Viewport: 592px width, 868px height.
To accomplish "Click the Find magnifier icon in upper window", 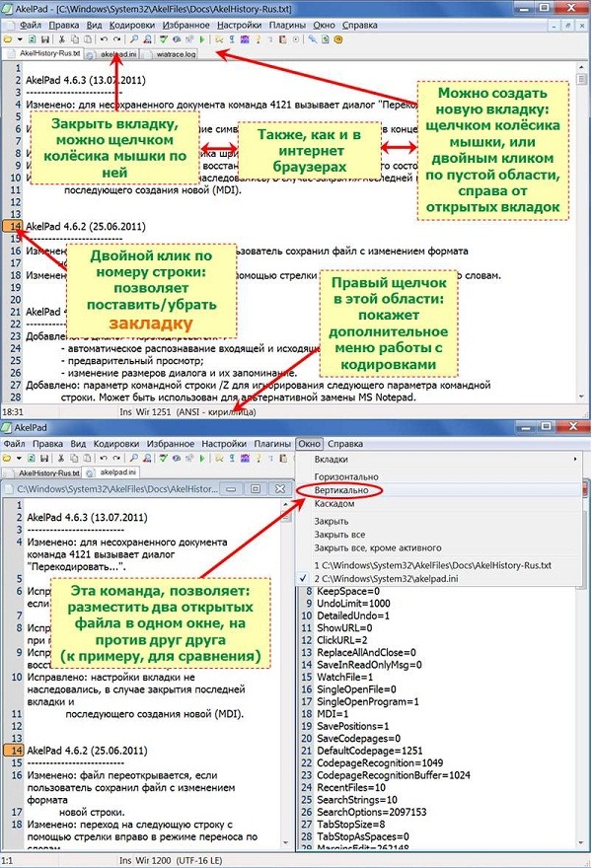I will click(134, 39).
